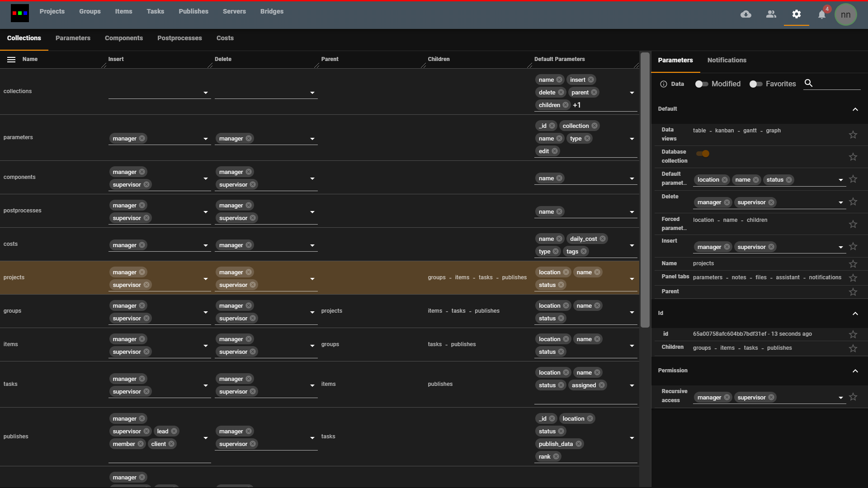Open Insert dropdown for parameters row
The image size is (868, 488).
206,139
